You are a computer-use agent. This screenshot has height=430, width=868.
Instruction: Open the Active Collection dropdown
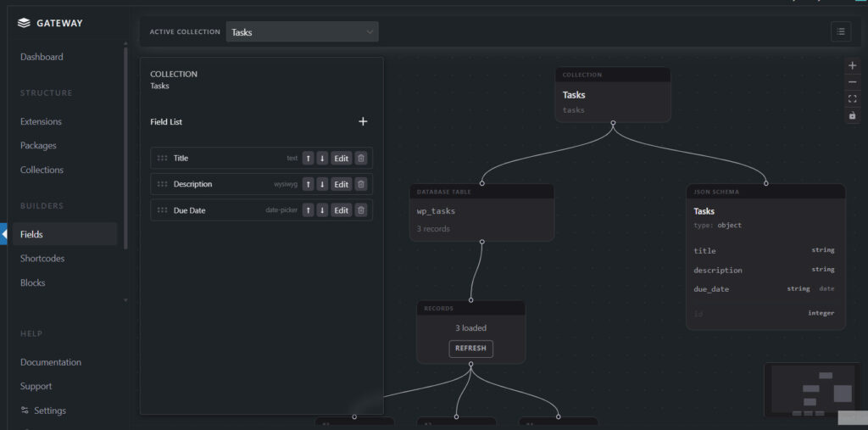303,32
